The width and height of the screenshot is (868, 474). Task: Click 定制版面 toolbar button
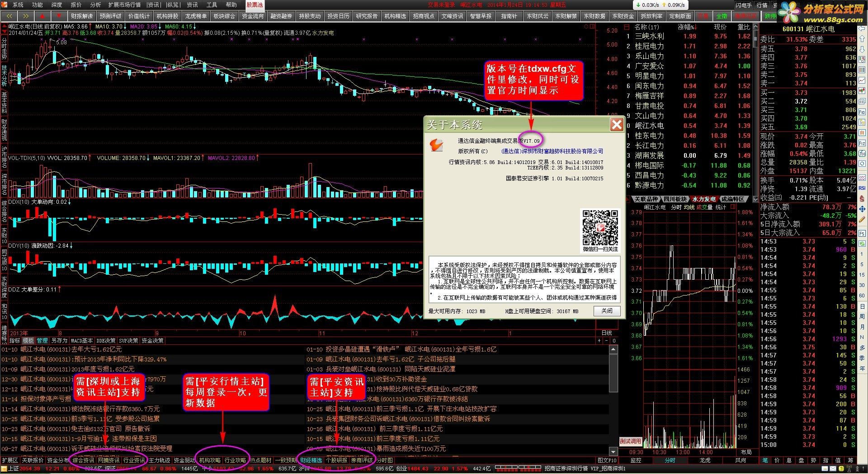(680, 16)
